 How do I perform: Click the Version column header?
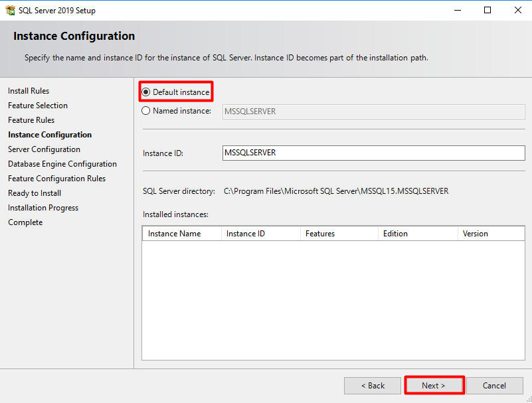pos(491,234)
